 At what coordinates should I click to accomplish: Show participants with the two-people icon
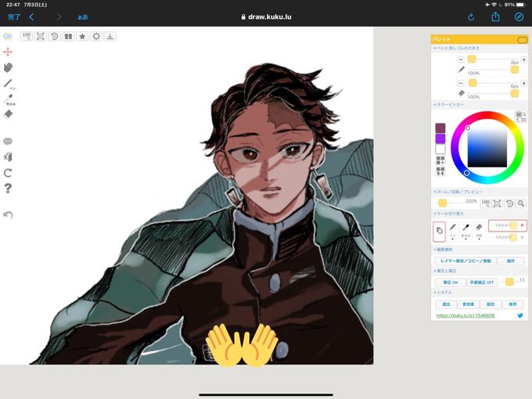[x=68, y=36]
